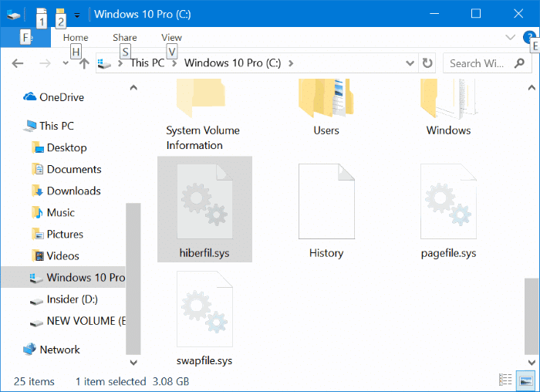Click the NEW VOLUME drive icon
The height and width of the screenshot is (392, 540).
coord(36,323)
